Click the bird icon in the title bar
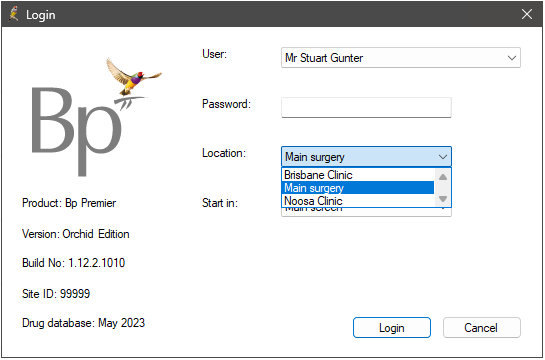The width and height of the screenshot is (545, 360). pos(14,14)
